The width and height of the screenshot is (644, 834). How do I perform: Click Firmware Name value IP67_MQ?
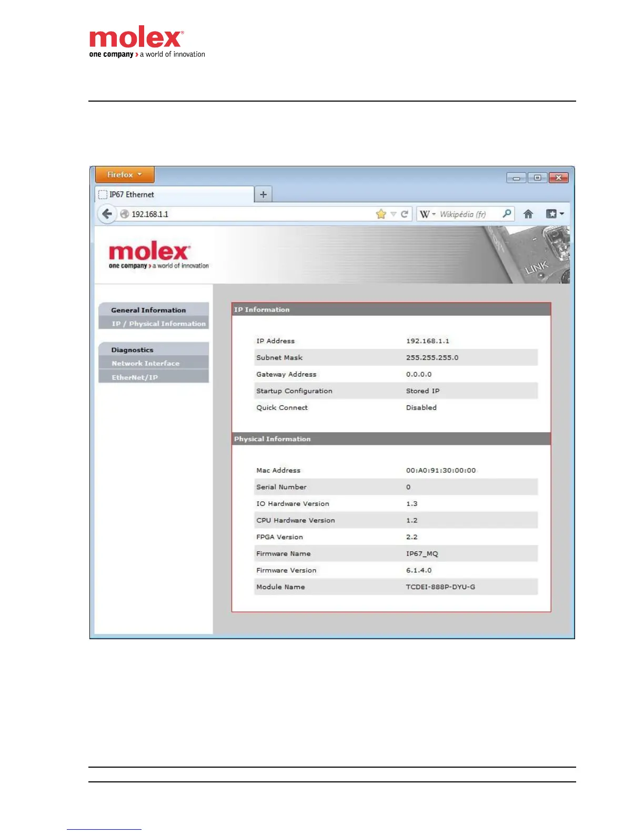422,554
